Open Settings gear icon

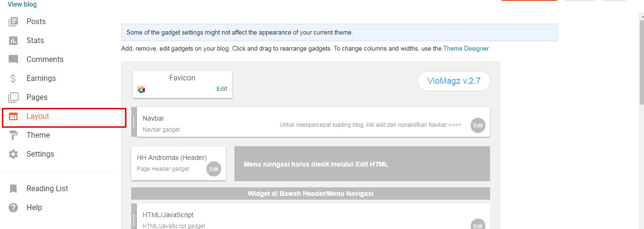pyautogui.click(x=13, y=154)
